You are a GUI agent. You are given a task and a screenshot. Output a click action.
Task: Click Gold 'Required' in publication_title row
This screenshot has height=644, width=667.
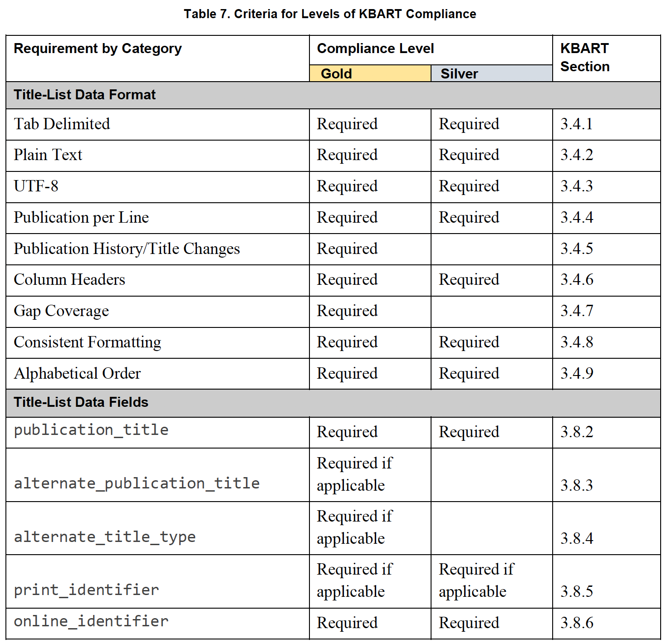click(x=347, y=432)
